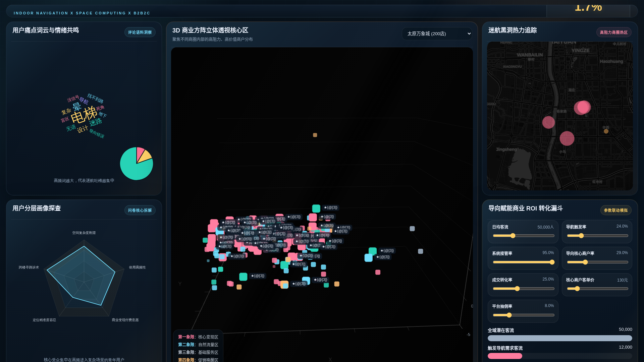Click the lone orange cube at top of 3D chart

(x=315, y=135)
